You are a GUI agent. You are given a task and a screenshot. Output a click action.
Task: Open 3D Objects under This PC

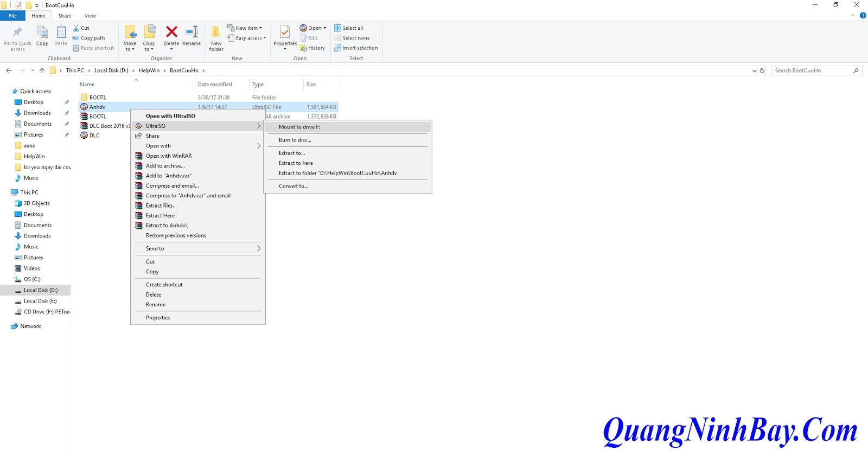click(x=36, y=203)
